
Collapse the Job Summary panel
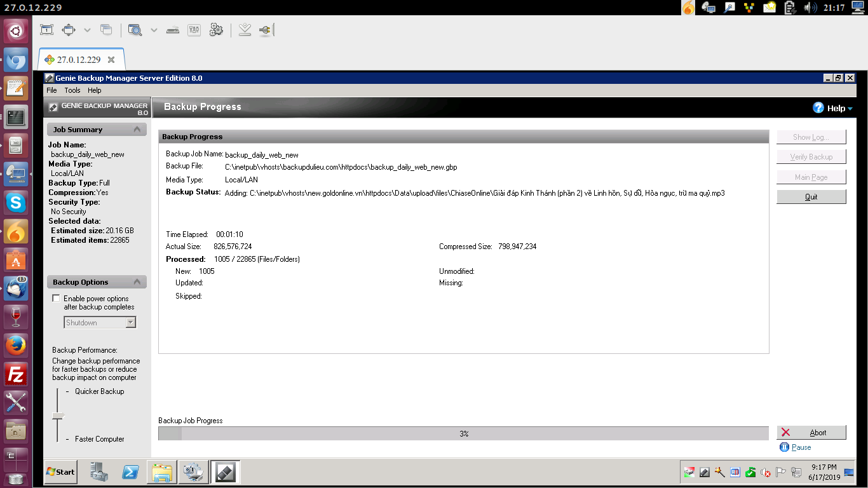(x=138, y=130)
